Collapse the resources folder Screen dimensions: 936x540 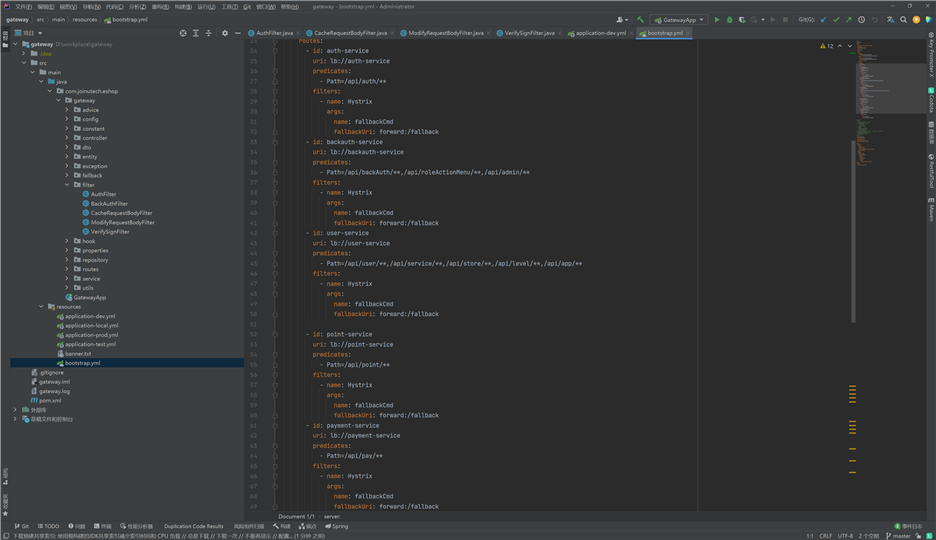point(41,307)
